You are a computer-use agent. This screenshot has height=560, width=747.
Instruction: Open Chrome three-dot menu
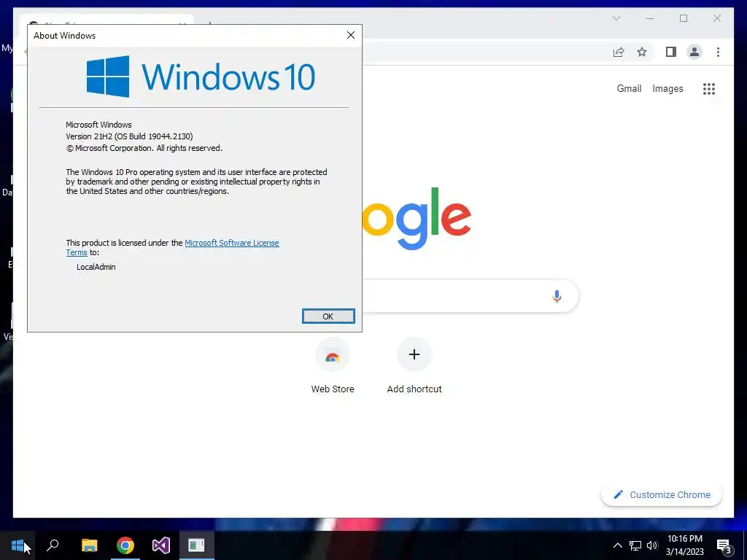718,52
